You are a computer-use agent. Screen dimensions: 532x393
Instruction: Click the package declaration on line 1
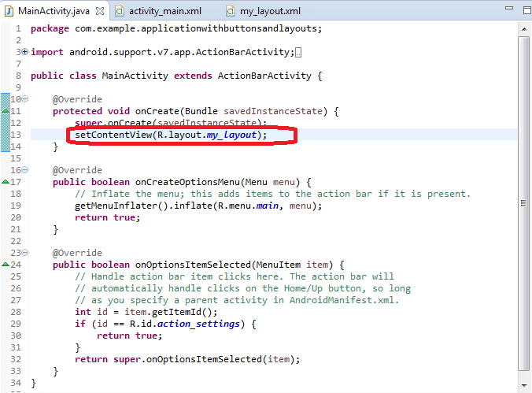coord(176,28)
